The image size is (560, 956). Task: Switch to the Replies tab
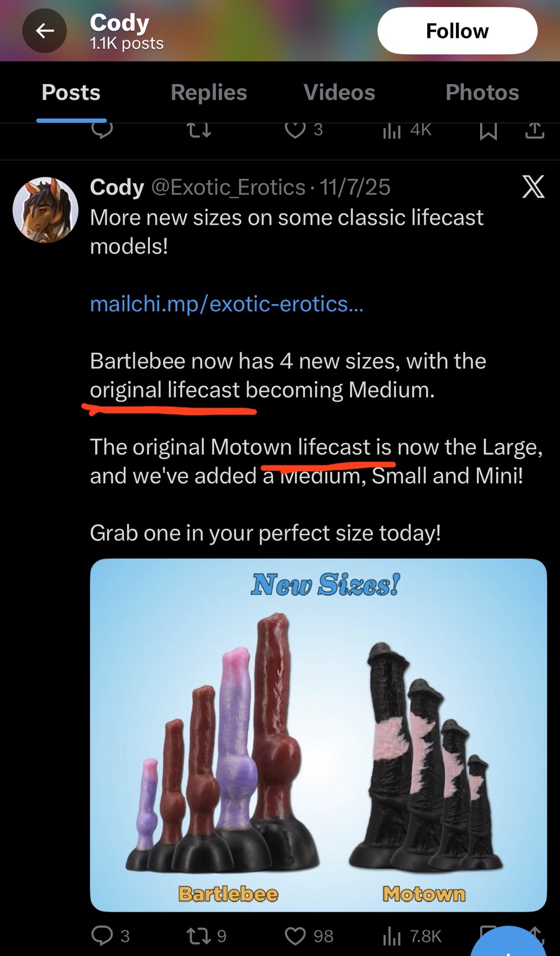click(x=209, y=92)
